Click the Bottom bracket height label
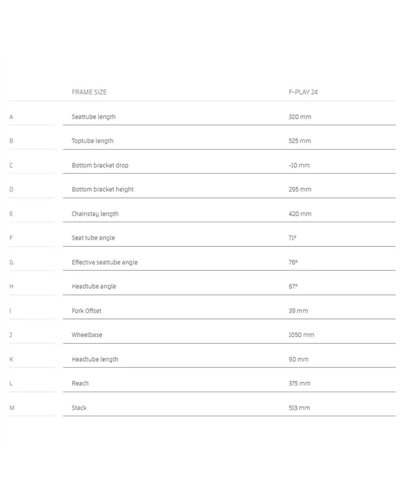 pyautogui.click(x=103, y=189)
